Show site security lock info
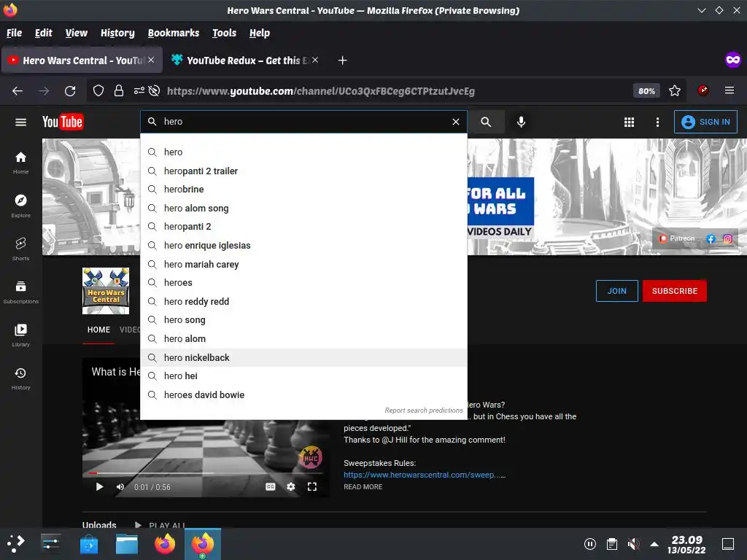This screenshot has width=747, height=560. [x=119, y=91]
